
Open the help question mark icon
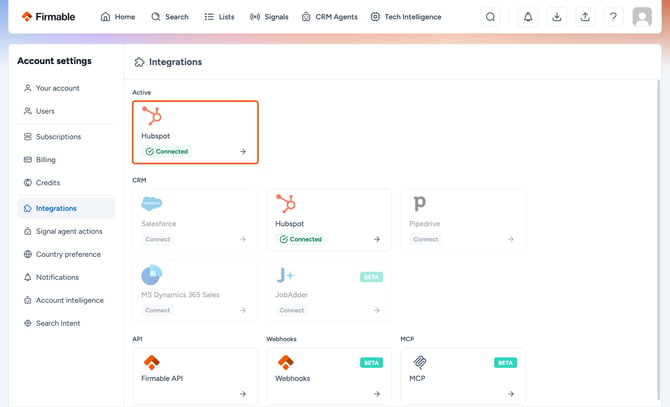click(613, 17)
